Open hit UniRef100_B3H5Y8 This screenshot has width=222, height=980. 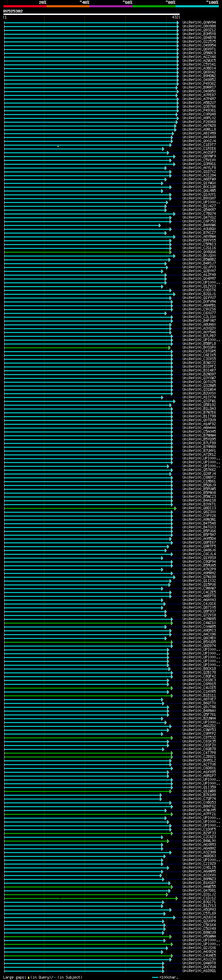[x=199, y=34]
